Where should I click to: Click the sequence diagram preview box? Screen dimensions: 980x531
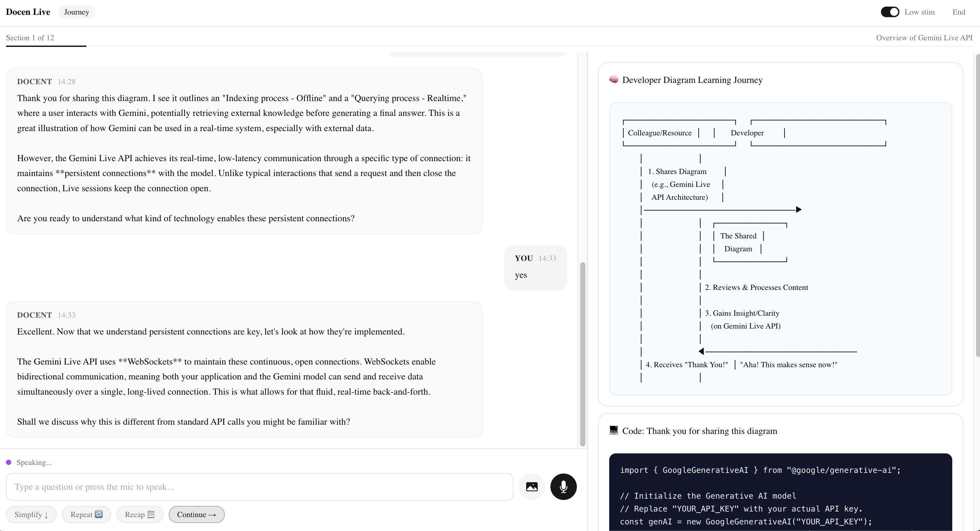[x=780, y=248]
